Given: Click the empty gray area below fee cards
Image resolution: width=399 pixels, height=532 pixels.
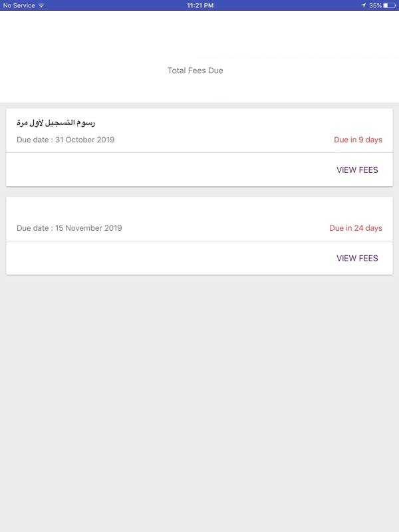Looking at the screenshot, I should tap(199, 399).
